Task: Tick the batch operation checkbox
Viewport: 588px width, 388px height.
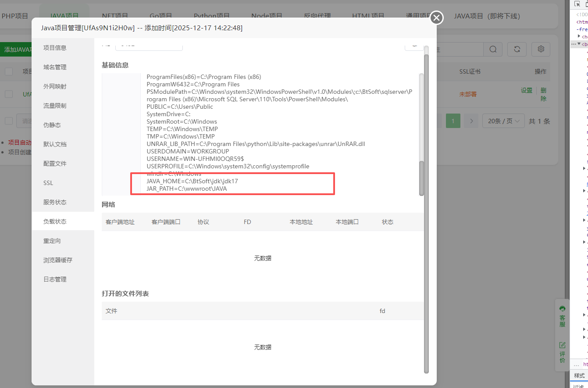Action: 9,121
